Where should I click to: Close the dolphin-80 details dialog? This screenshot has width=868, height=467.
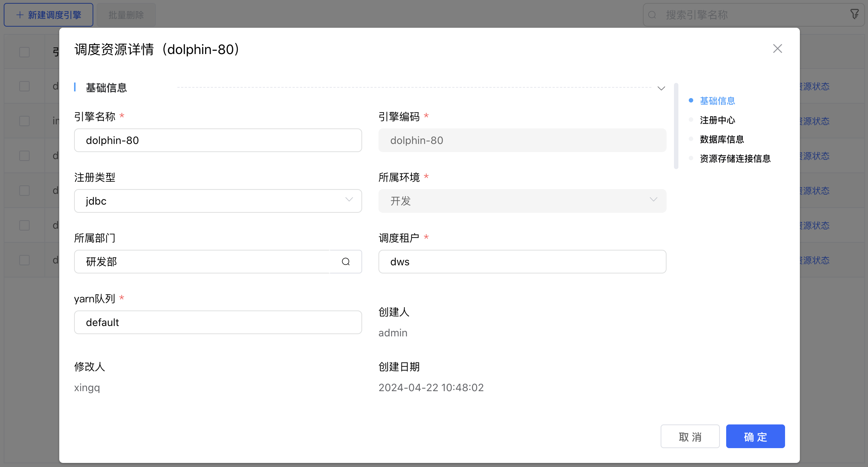[777, 48]
